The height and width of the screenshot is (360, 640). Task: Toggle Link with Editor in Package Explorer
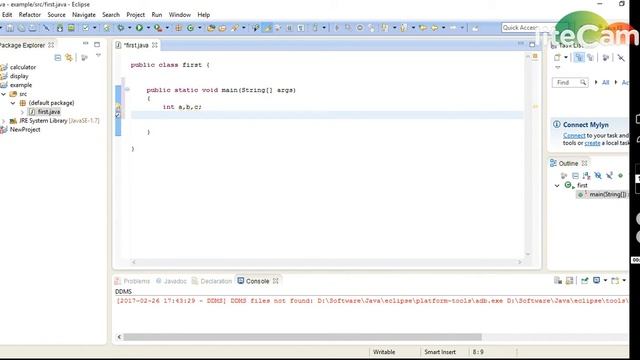(x=69, y=58)
